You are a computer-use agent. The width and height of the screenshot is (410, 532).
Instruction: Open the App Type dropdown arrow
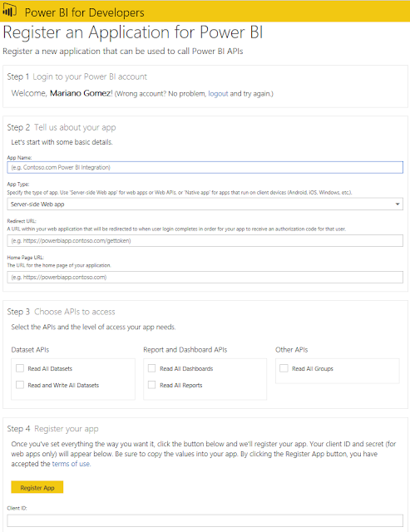pos(397,204)
